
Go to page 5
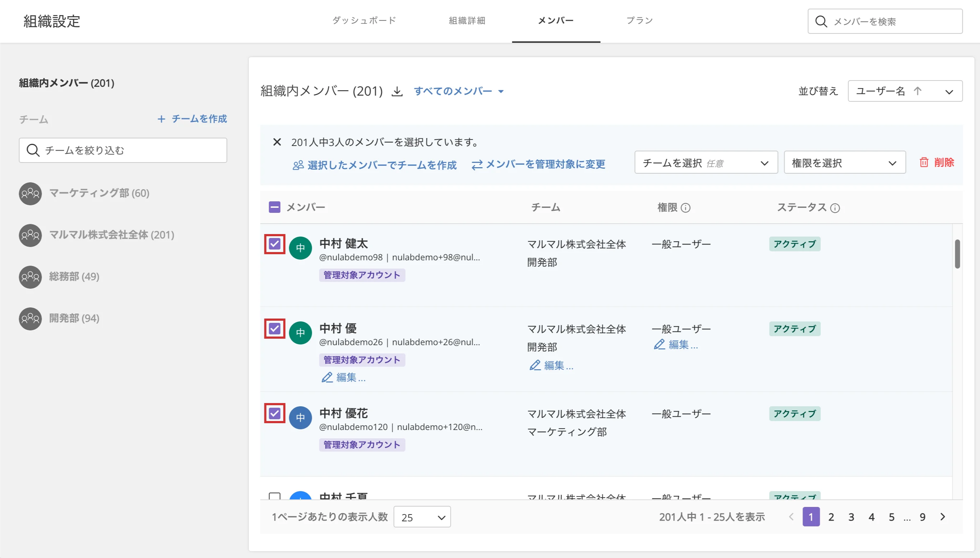892,517
